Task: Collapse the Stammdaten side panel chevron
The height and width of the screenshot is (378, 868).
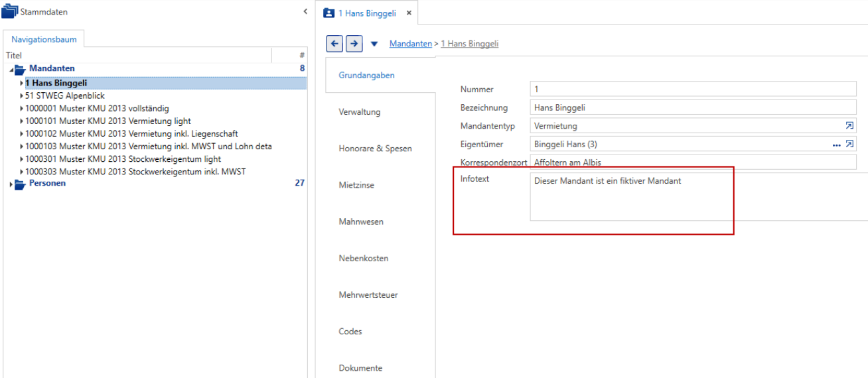Action: coord(305,12)
